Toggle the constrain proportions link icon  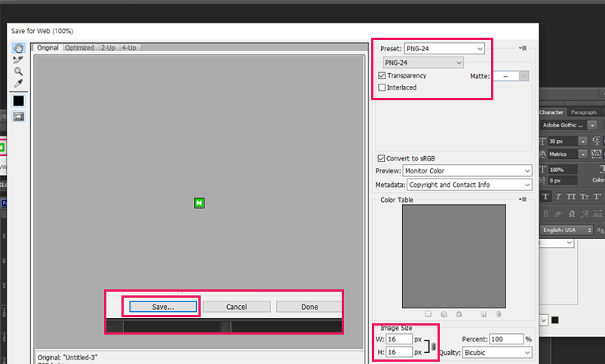click(x=433, y=346)
